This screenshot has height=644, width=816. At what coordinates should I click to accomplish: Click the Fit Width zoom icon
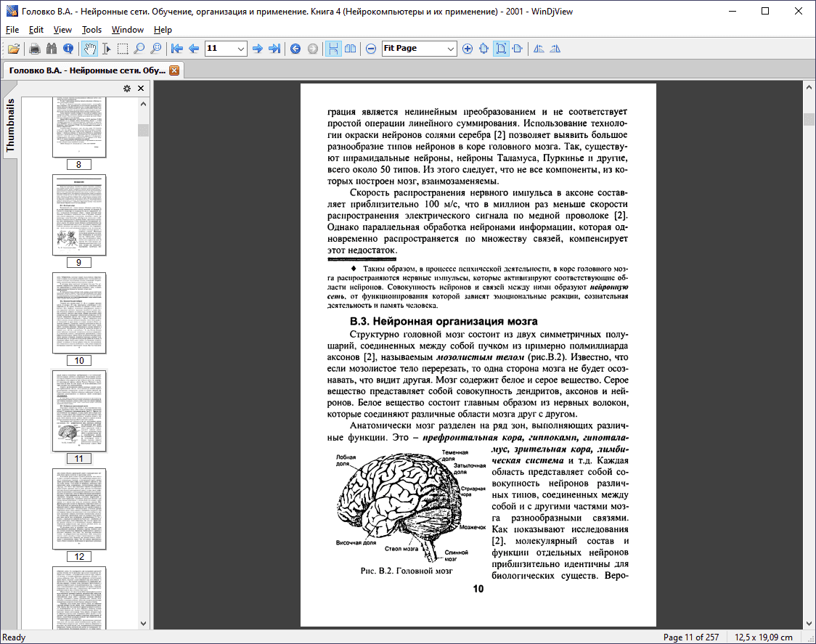(x=518, y=49)
